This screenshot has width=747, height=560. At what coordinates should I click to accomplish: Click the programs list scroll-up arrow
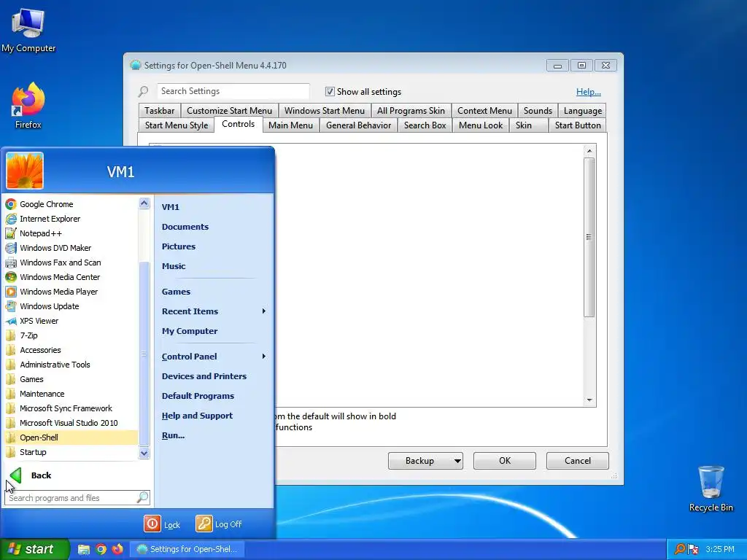(144, 203)
